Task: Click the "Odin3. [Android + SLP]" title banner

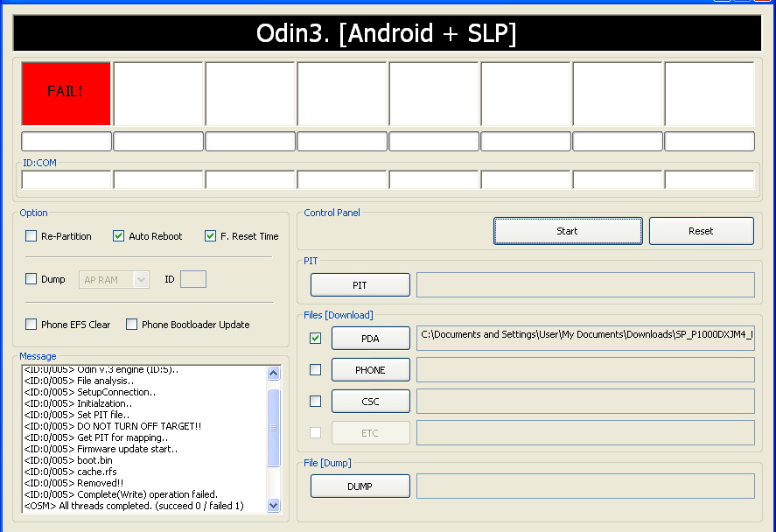Action: (387, 33)
